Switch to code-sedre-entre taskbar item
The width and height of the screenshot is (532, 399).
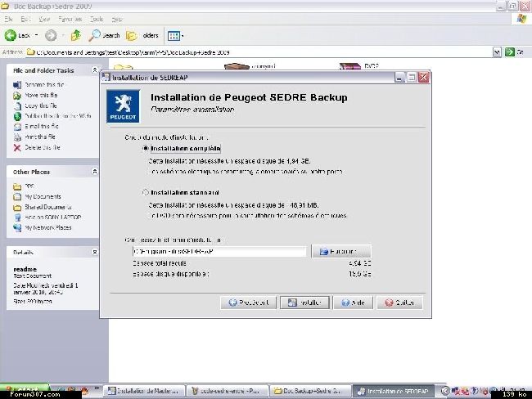(x=228, y=391)
